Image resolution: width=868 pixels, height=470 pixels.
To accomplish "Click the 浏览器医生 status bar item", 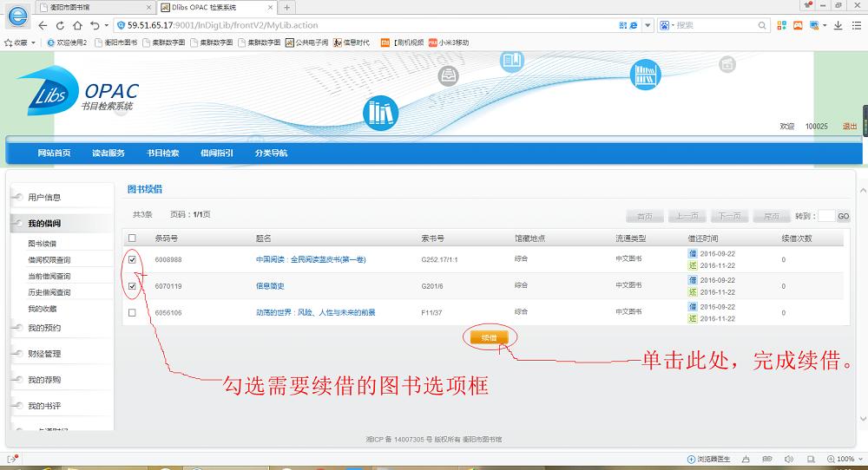I will click(x=708, y=459).
